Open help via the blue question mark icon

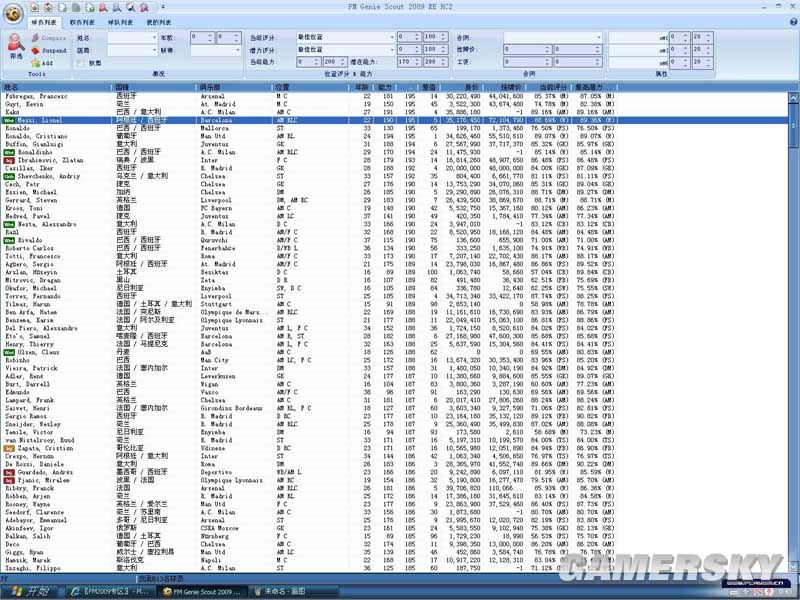click(x=793, y=22)
